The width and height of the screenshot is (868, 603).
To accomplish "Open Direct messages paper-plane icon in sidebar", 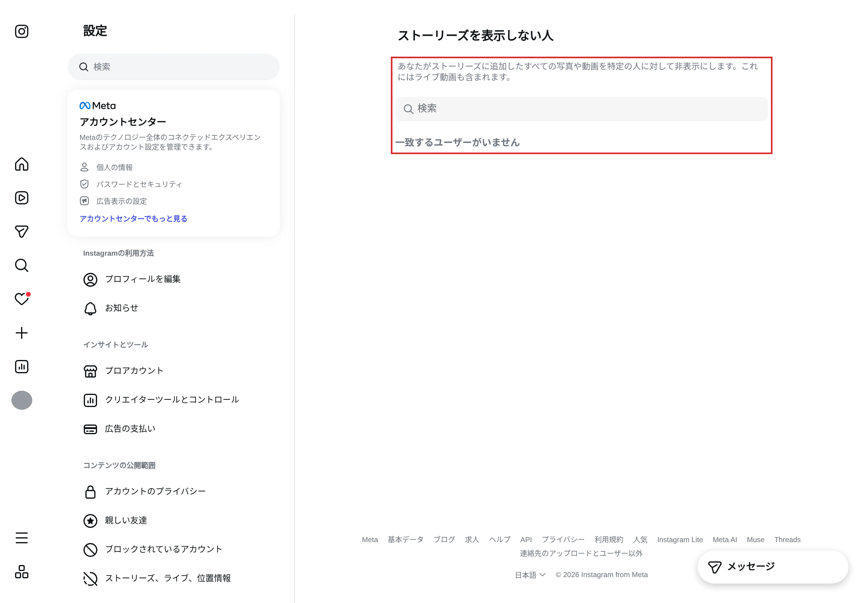I will pyautogui.click(x=21, y=231).
